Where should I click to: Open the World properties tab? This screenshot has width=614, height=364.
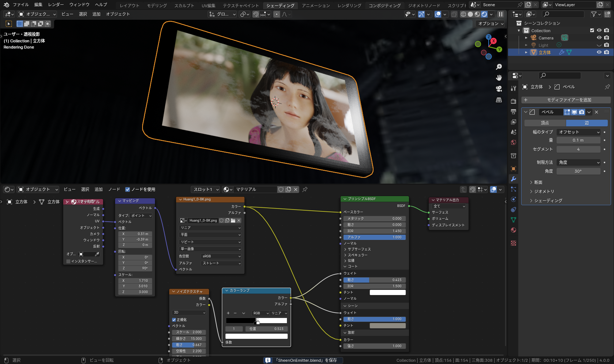coord(513,142)
